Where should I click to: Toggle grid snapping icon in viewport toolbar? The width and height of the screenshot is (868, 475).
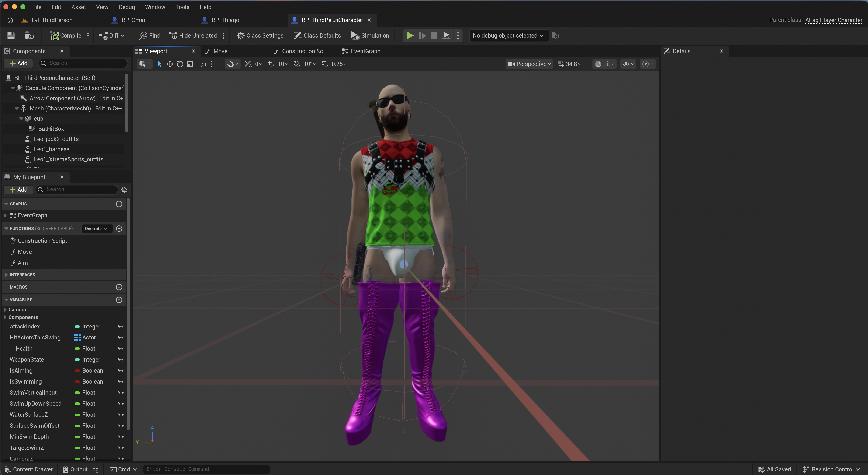(x=271, y=64)
